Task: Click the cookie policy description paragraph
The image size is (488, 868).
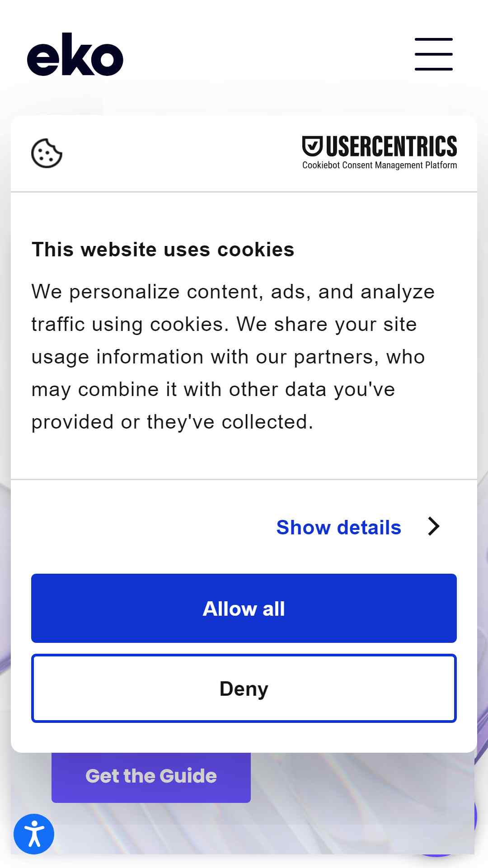Action: (234, 357)
